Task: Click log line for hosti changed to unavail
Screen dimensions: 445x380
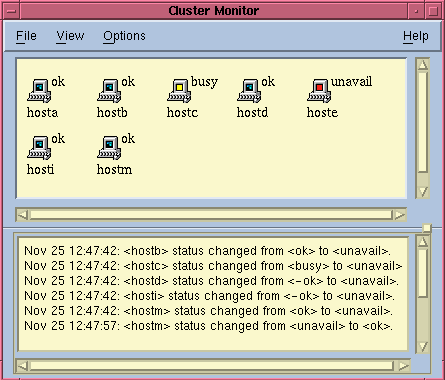Action: point(209,296)
